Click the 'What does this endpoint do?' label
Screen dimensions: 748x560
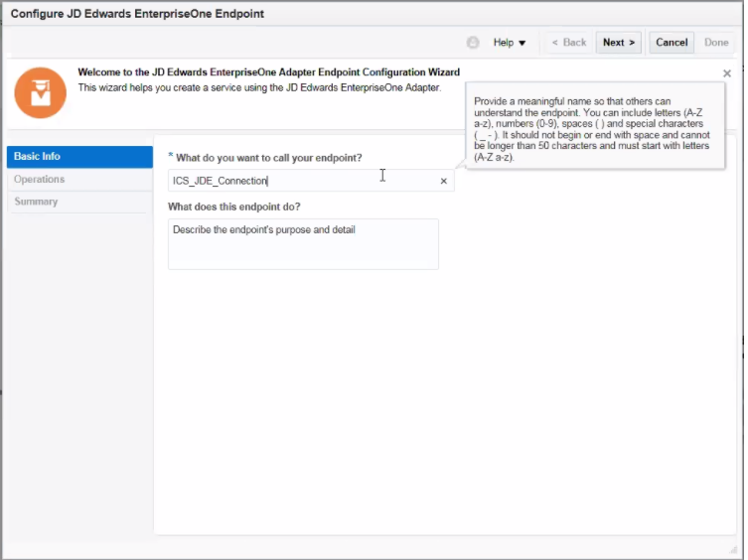coord(234,207)
